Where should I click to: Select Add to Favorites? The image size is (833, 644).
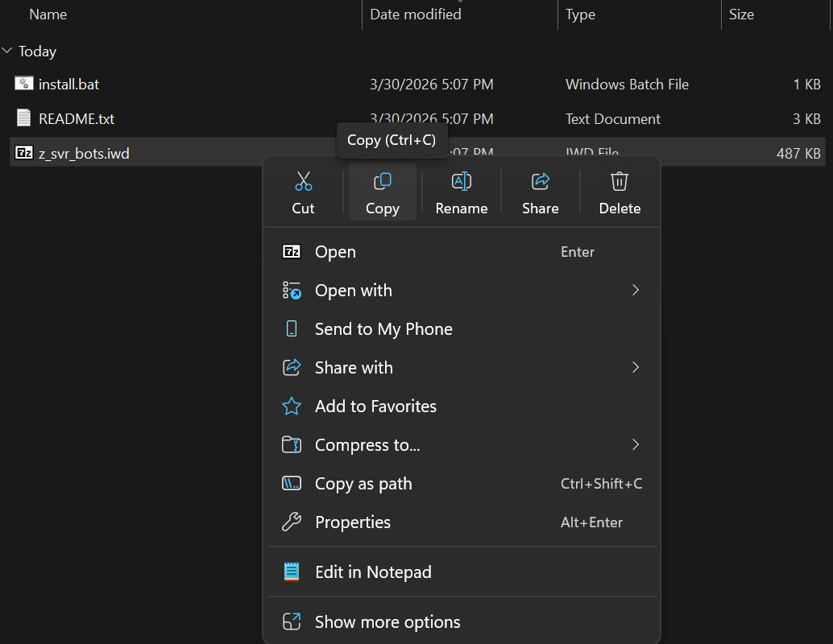click(462, 407)
